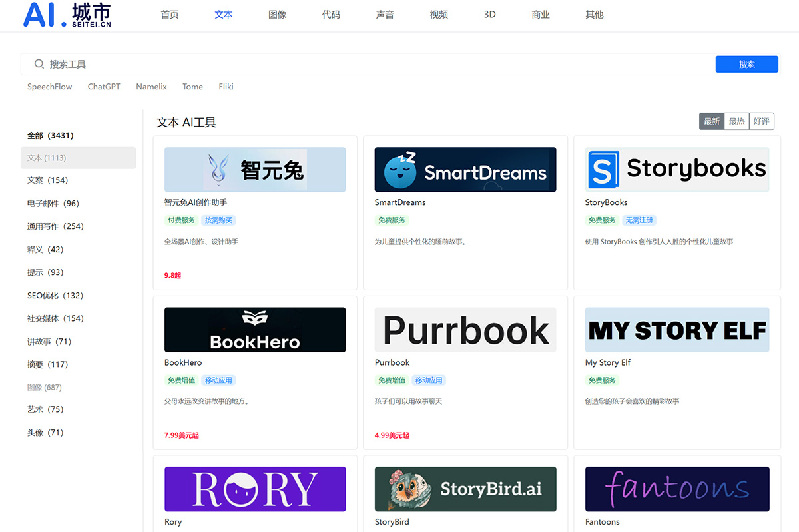Sort tools by 好评
The image size is (799, 532).
(761, 121)
